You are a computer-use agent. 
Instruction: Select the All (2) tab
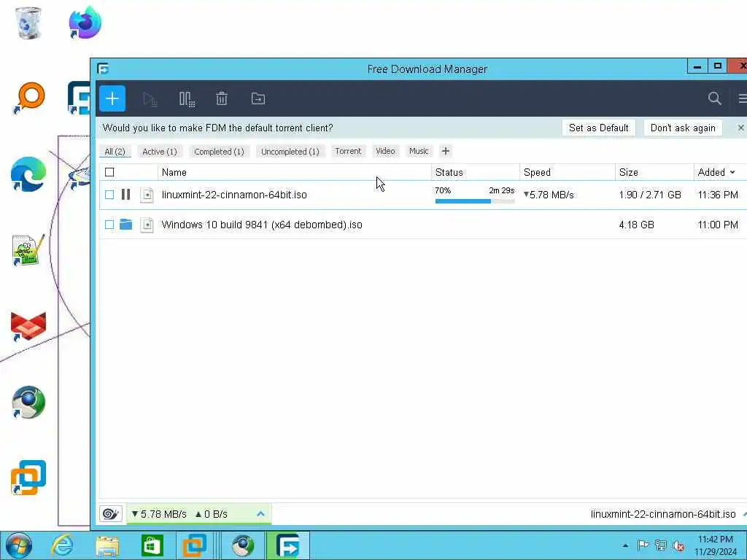coord(115,152)
